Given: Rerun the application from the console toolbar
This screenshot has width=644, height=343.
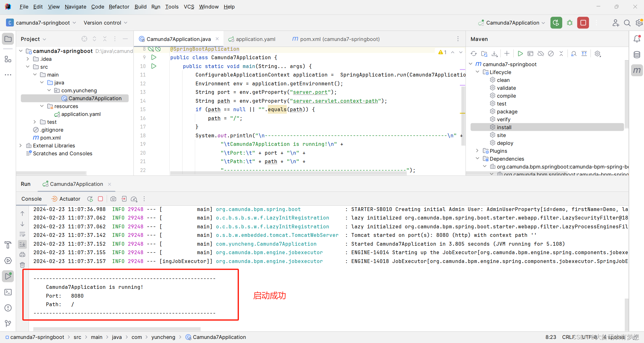Looking at the screenshot, I should coord(90,199).
